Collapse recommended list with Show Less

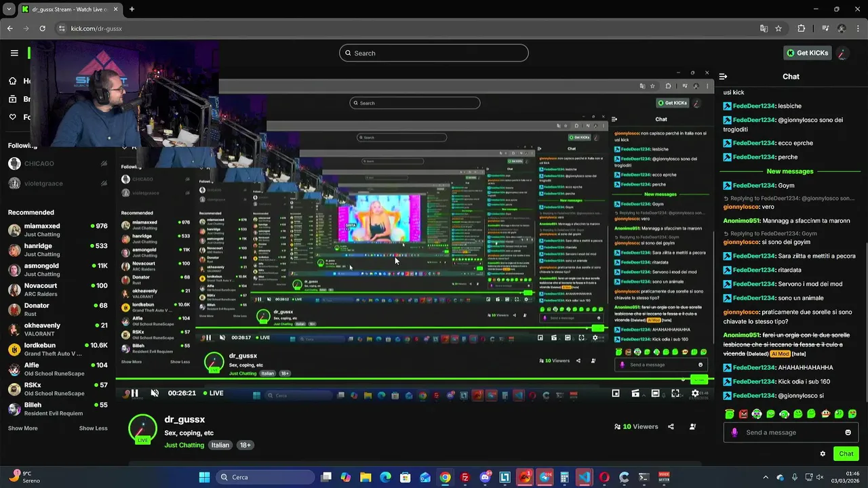[x=93, y=428]
